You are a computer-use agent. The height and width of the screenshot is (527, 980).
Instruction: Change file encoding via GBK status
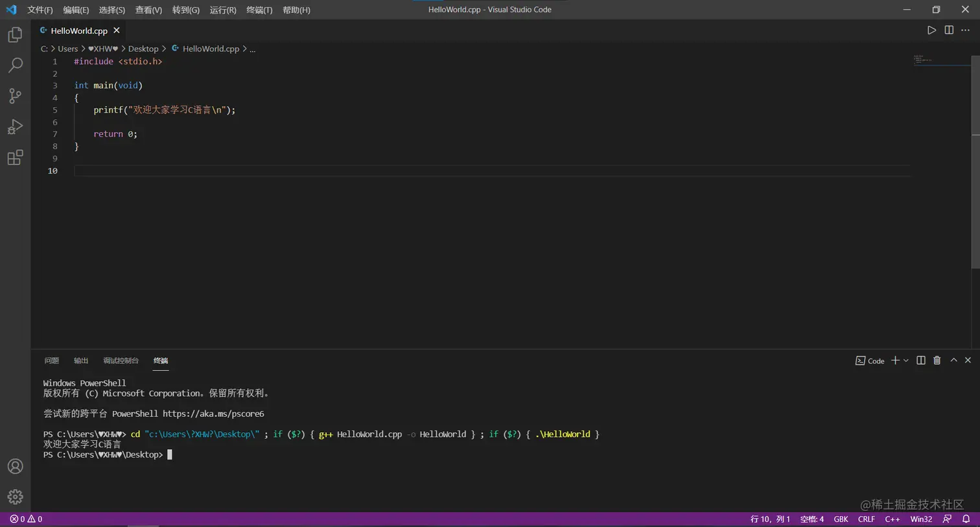(x=841, y=519)
